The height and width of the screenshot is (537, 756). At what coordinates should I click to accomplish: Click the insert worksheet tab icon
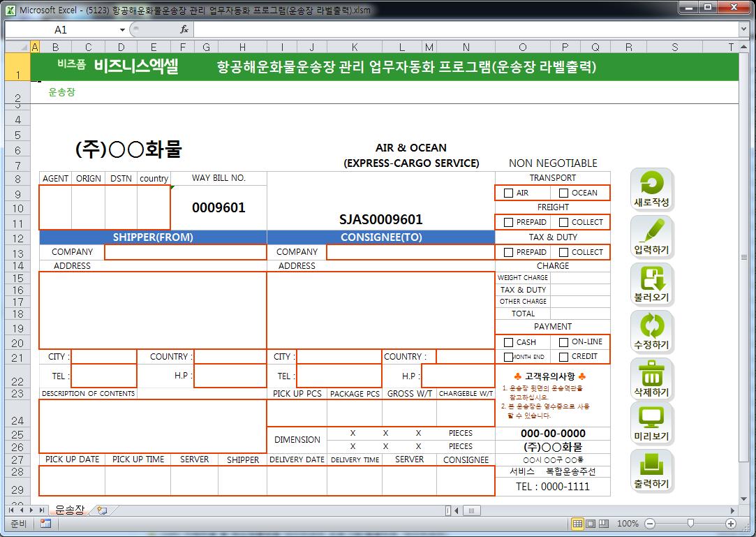click(102, 510)
